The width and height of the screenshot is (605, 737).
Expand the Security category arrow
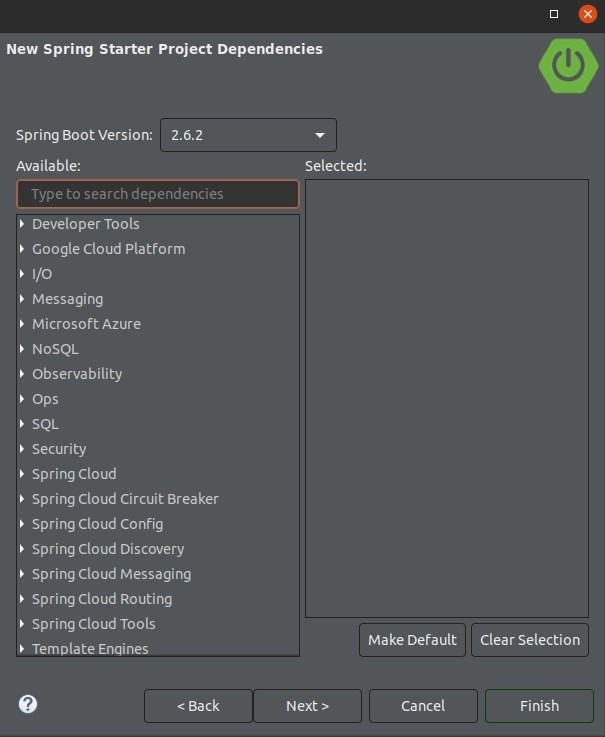(x=22, y=448)
